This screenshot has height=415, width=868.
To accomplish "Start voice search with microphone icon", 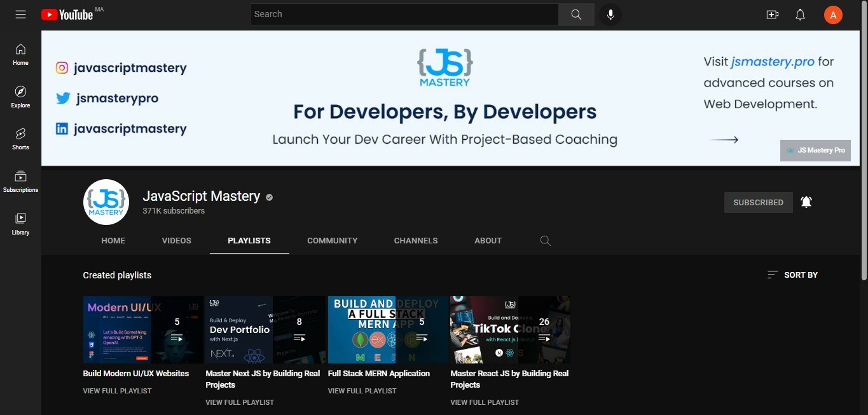I will (610, 15).
